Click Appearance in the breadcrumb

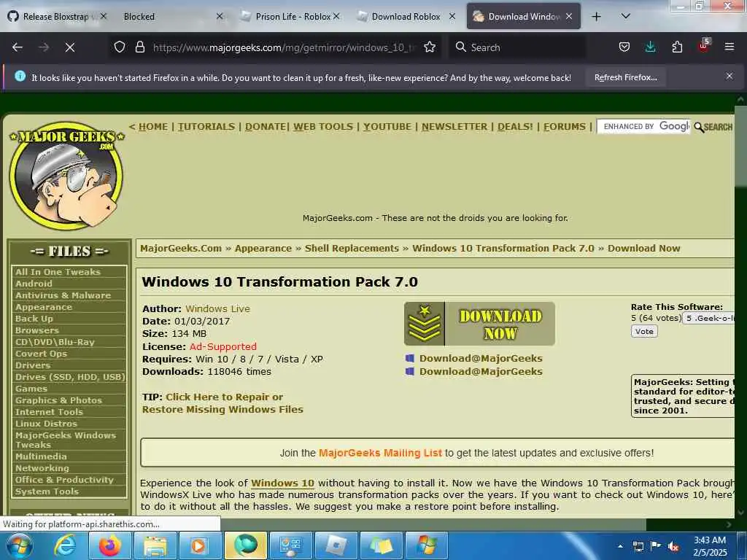[263, 248]
